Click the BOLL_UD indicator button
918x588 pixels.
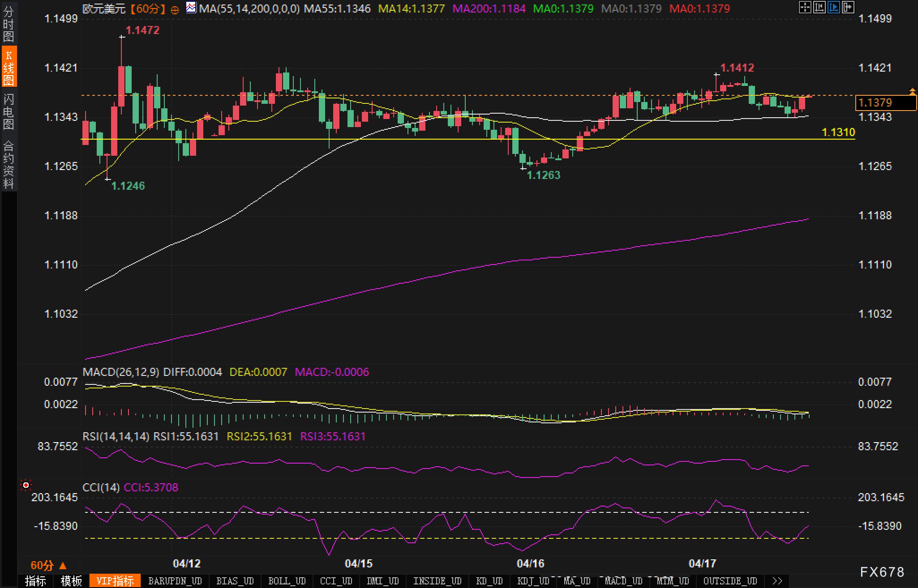point(287,581)
